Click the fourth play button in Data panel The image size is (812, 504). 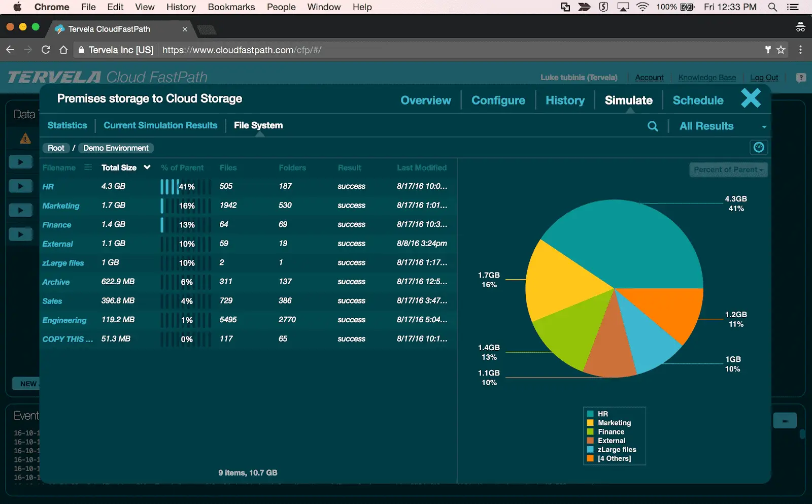coord(21,234)
